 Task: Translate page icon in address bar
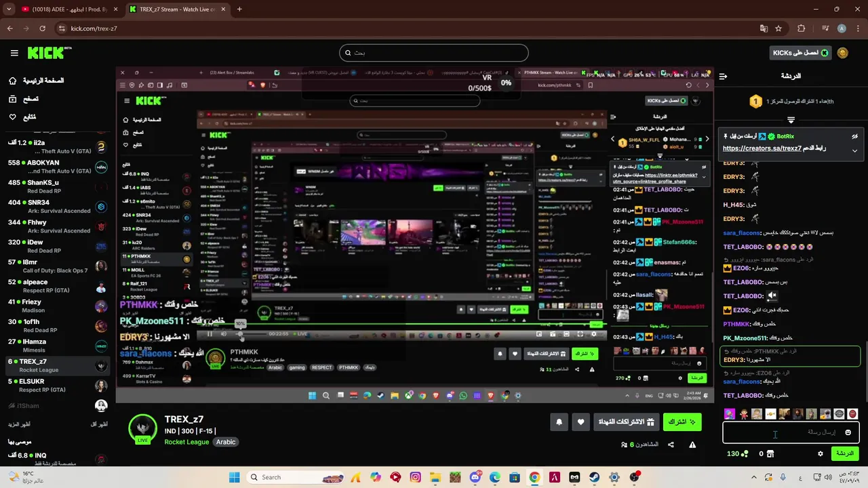(764, 28)
